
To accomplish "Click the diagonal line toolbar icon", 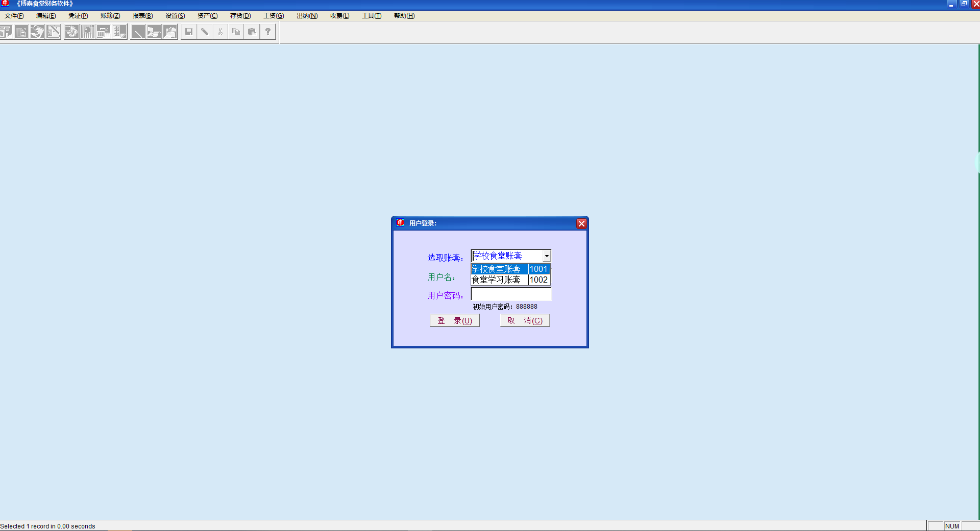I will 138,32.
